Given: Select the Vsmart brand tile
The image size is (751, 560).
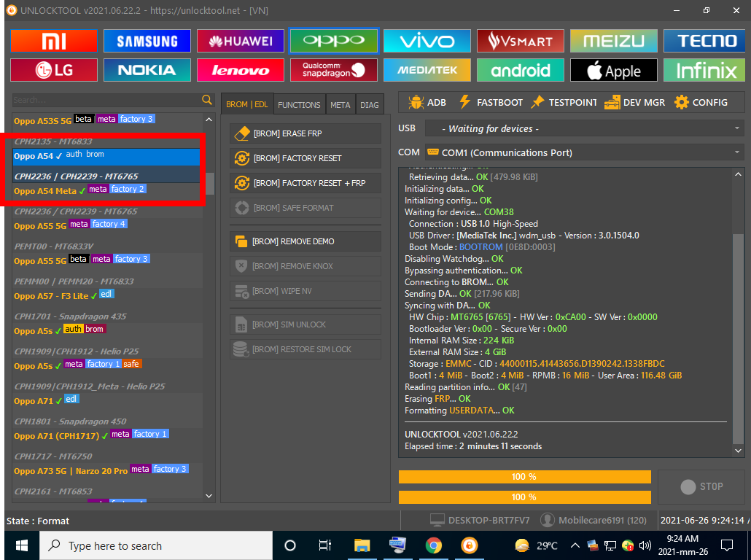Looking at the screenshot, I should [521, 41].
